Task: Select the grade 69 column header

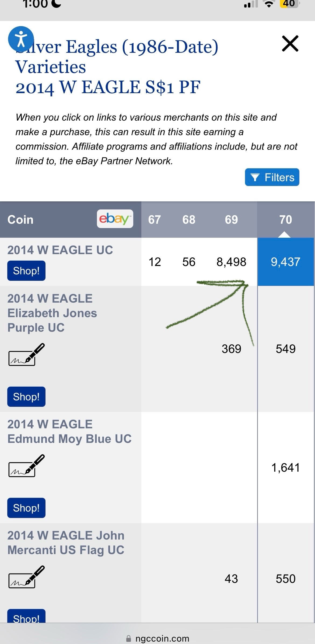Action: tap(231, 220)
